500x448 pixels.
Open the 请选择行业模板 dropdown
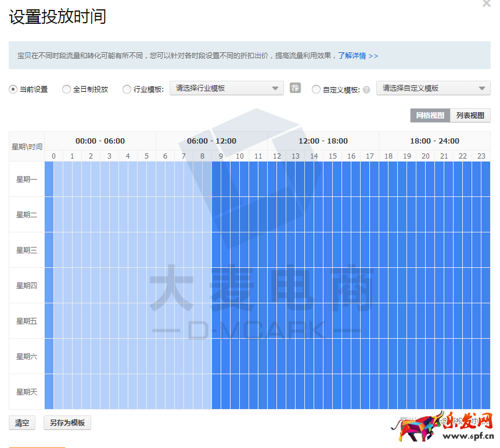226,88
